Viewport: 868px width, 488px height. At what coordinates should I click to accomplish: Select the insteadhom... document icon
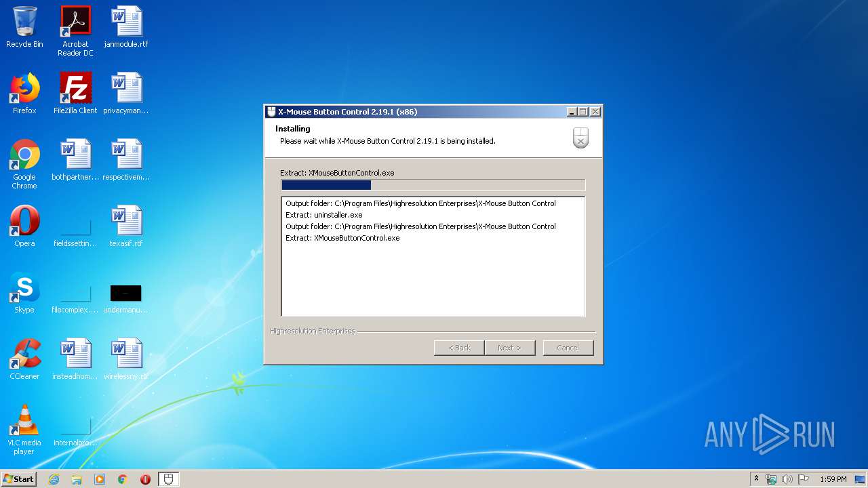(75, 359)
